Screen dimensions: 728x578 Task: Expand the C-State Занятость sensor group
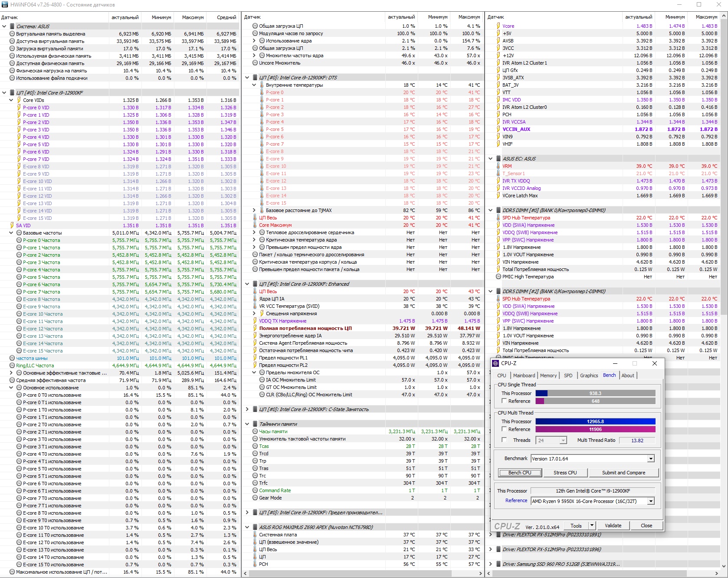click(247, 409)
